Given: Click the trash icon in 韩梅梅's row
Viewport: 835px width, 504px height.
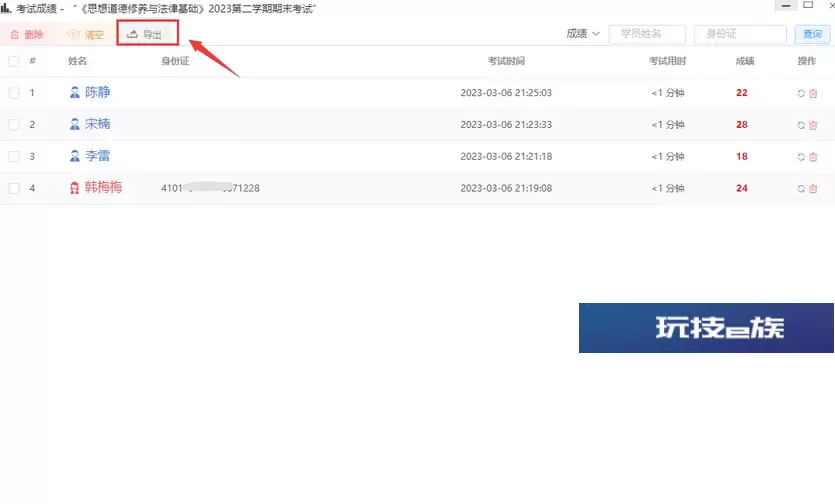Looking at the screenshot, I should tap(813, 189).
